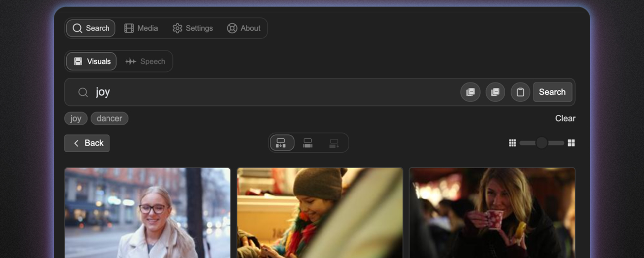This screenshot has width=644, height=258.
Task: Click the clipboard paste icon in search bar
Action: click(520, 92)
